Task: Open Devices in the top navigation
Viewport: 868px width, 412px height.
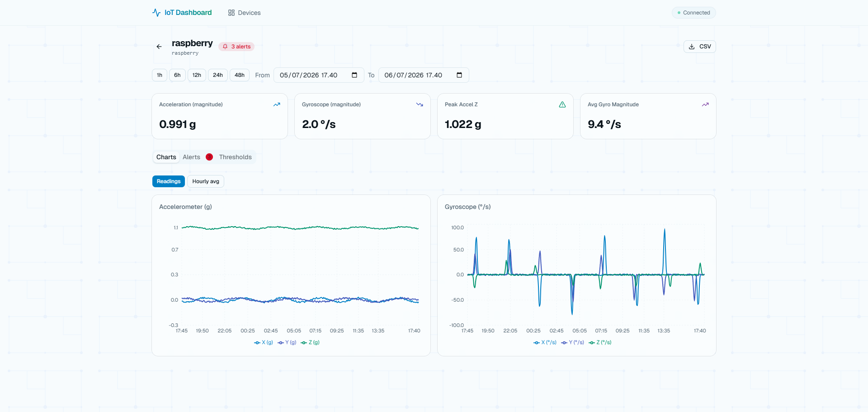Action: (245, 13)
